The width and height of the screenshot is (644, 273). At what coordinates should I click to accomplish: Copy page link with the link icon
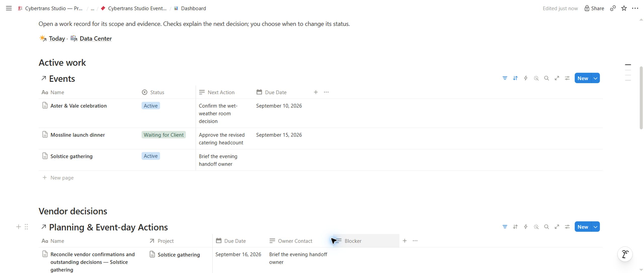click(613, 8)
